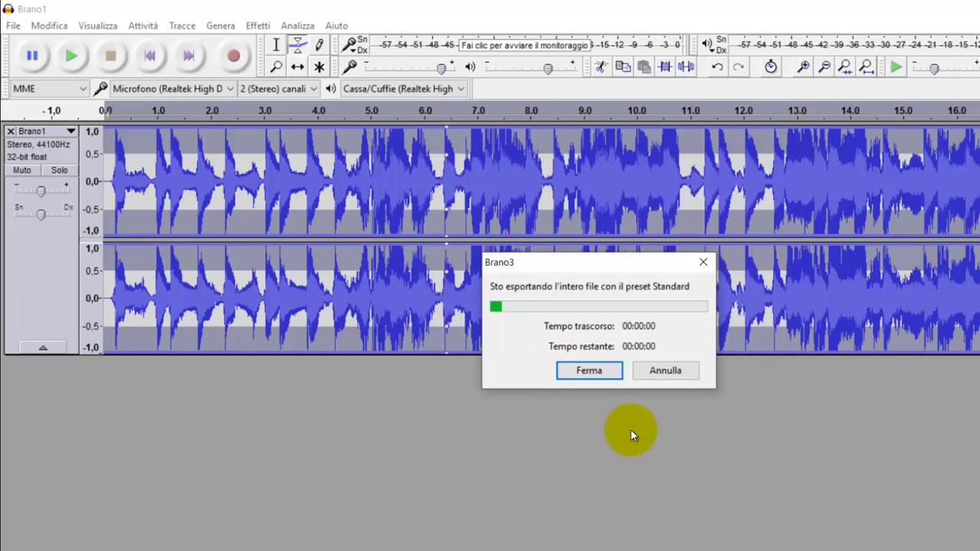Collapse the Brano1 track with the bottom arrow
Image resolution: width=980 pixels, height=551 pixels.
(x=43, y=347)
